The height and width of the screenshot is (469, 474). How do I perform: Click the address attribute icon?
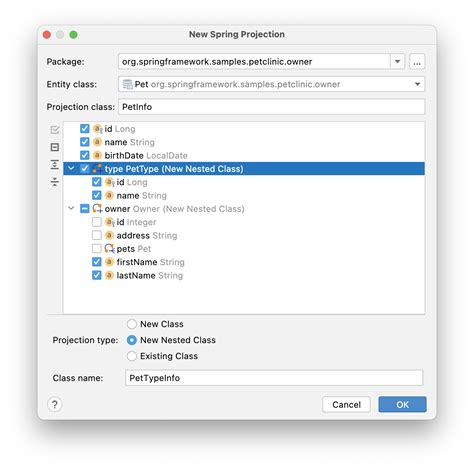coord(109,235)
